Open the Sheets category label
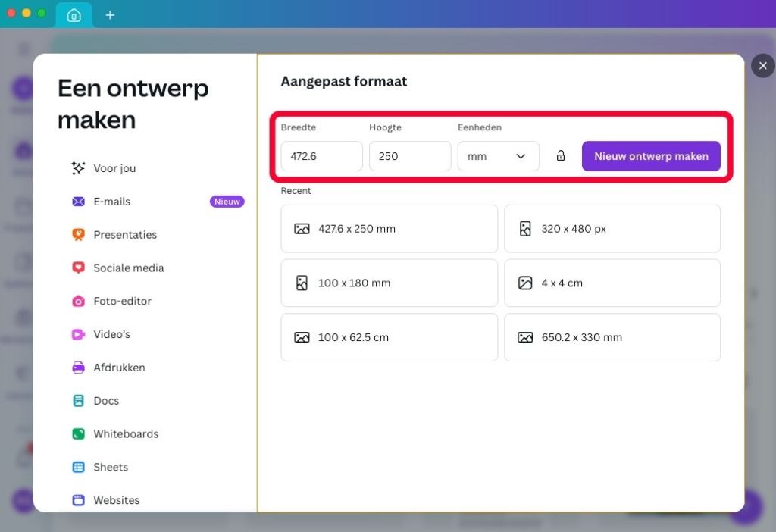The width and height of the screenshot is (776, 532). coord(111,467)
